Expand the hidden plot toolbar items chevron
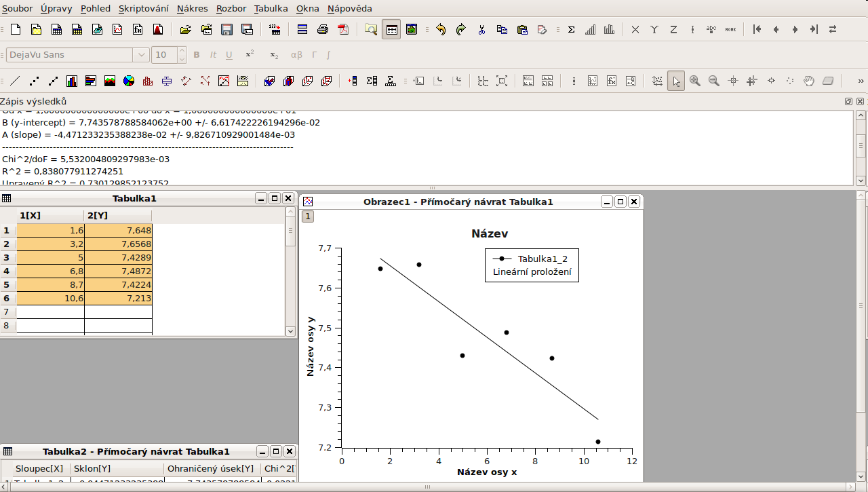Viewport: 868px width, 492px height. (861, 81)
